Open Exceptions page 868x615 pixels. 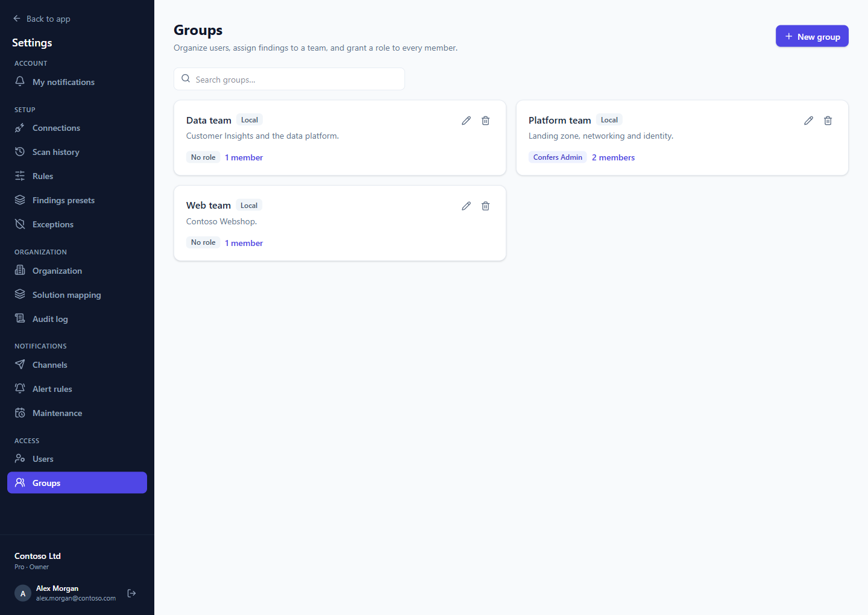coord(77,224)
